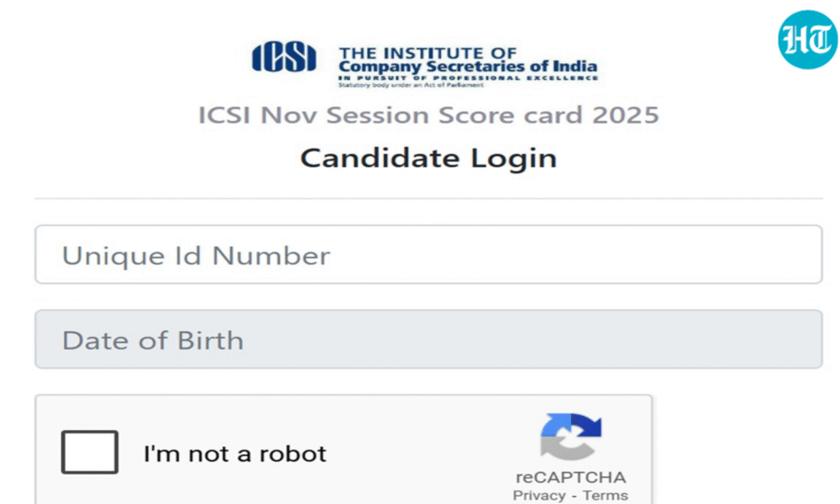The image size is (840, 504).
Task: Click the divider line below Candidate Login
Action: (428, 199)
